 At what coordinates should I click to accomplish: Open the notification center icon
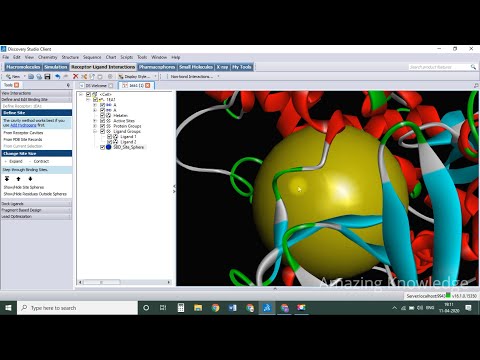[469, 308]
